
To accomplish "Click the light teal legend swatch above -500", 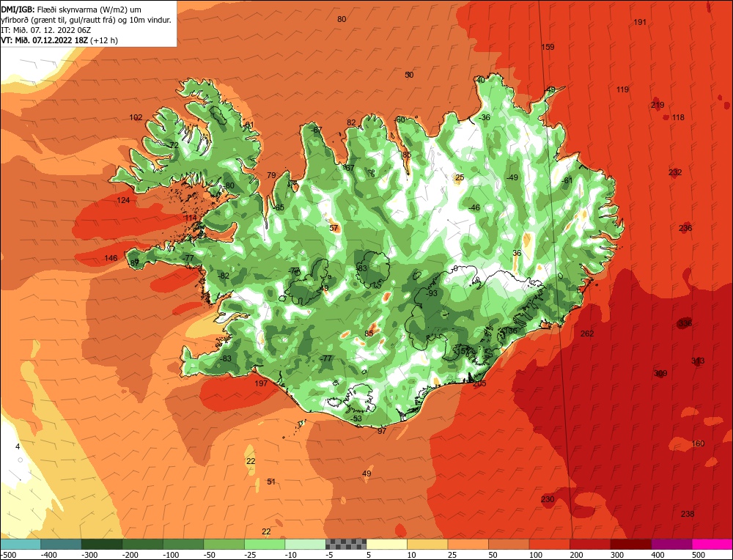I will [x=20, y=544].
